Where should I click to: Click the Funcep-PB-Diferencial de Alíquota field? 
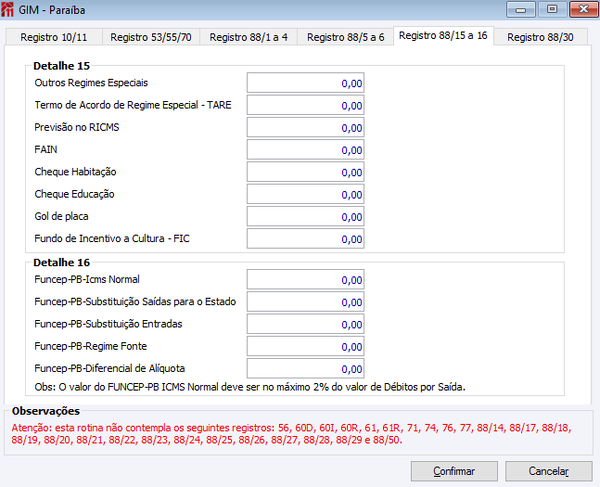305,368
